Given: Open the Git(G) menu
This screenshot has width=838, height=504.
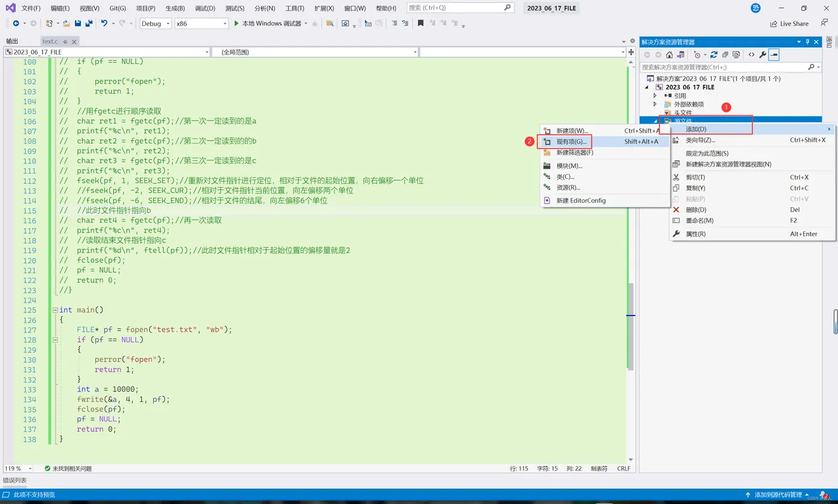Looking at the screenshot, I should pyautogui.click(x=118, y=8).
